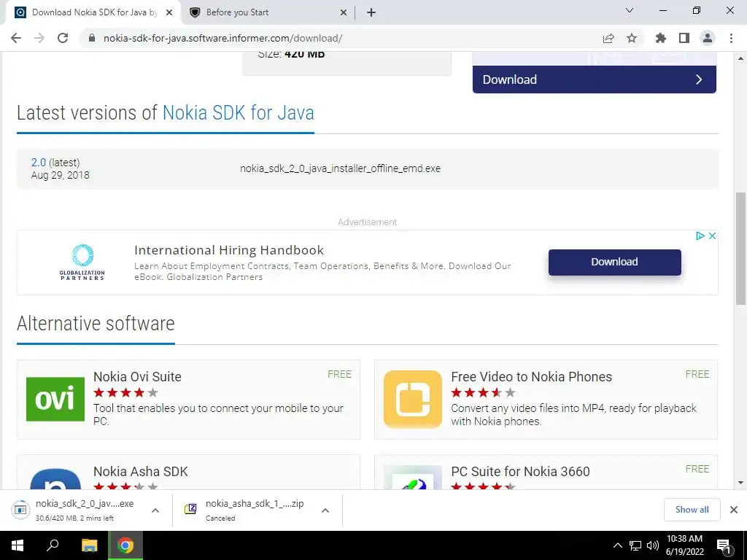Open the Nokia Asha SDK title
This screenshot has height=560, width=747.
(141, 472)
